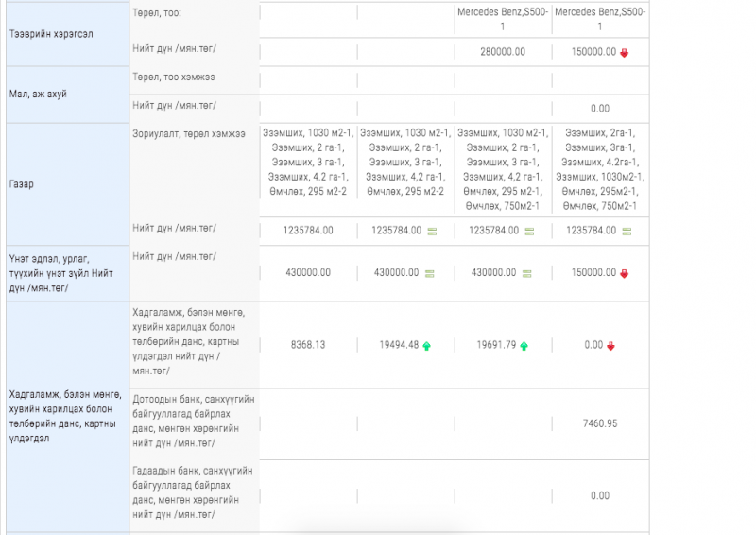756x535 pixels.
Task: Click middle green equal icon in land total row
Action: point(529,230)
